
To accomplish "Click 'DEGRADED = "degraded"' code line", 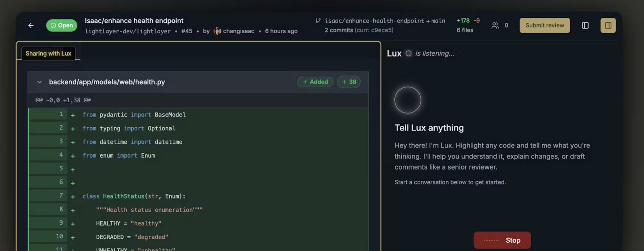I will (x=132, y=237).
